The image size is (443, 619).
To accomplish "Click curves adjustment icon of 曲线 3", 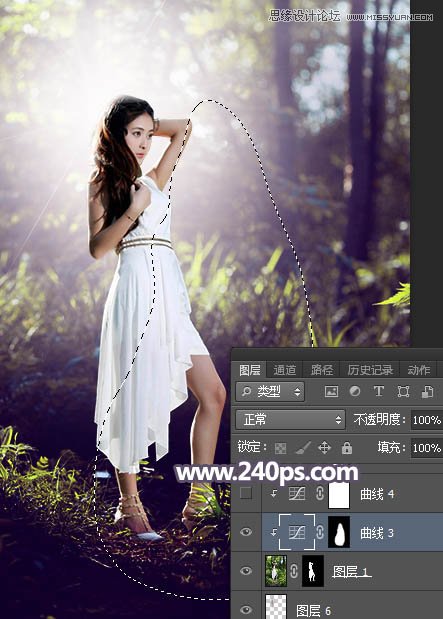I will click(x=297, y=533).
